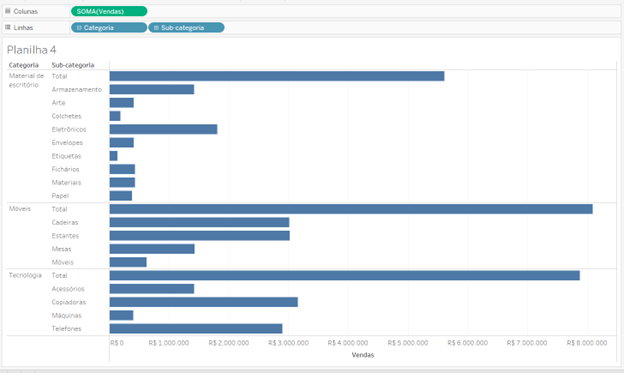Click the Categoria column header
This screenshot has width=630, height=376.
(24, 65)
